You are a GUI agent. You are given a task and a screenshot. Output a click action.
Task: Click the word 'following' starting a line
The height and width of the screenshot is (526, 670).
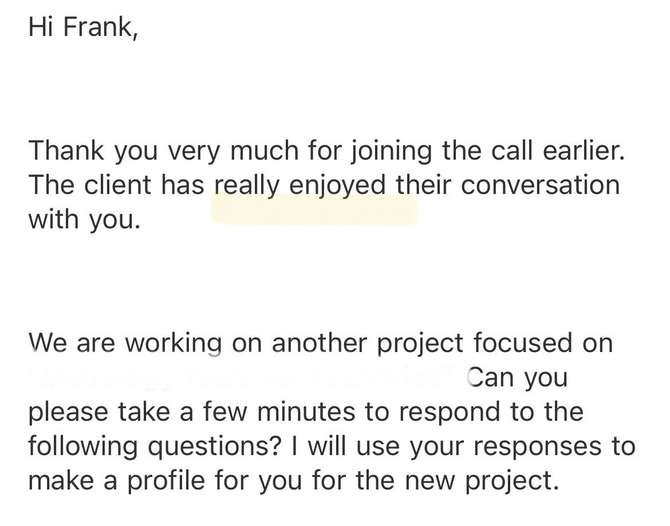tap(83, 446)
